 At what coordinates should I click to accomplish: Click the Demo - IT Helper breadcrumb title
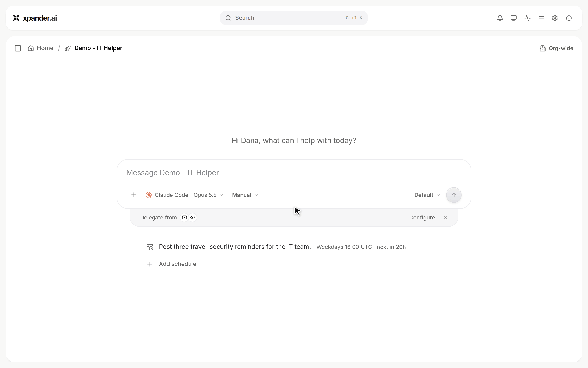pos(98,48)
